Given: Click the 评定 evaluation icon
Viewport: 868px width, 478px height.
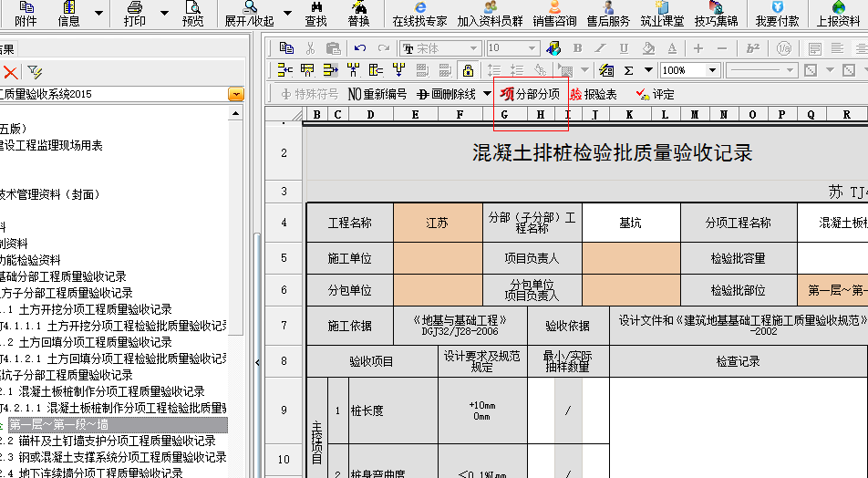Looking at the screenshot, I should click(655, 94).
